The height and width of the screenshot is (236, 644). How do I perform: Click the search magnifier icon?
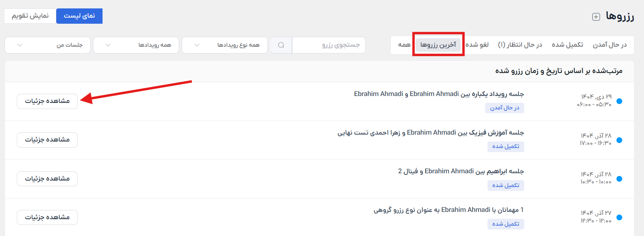[x=281, y=45]
